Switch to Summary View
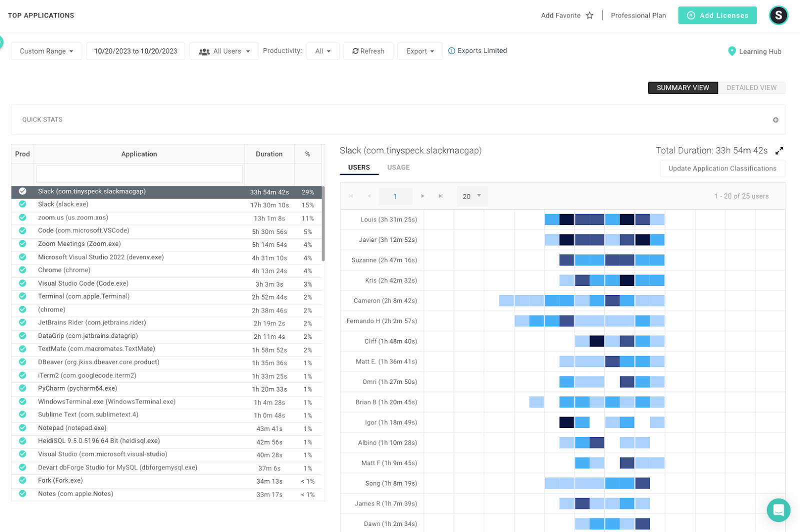Viewport: 800px width, 532px height. click(683, 88)
